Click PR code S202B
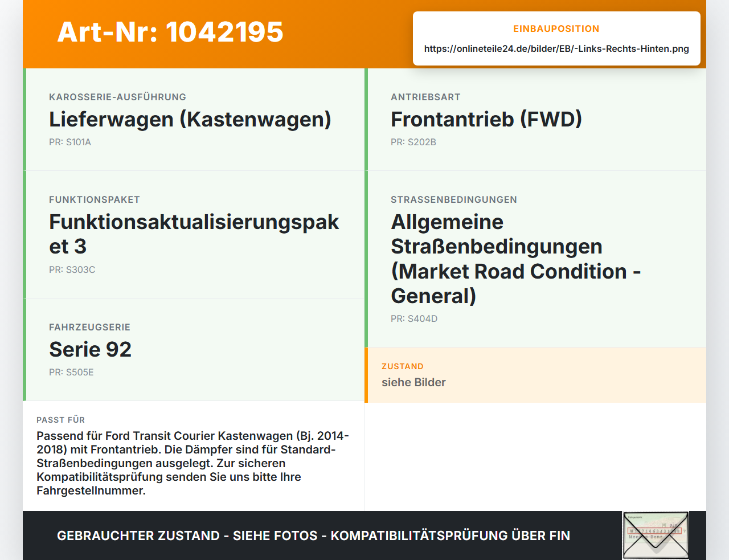 (413, 142)
